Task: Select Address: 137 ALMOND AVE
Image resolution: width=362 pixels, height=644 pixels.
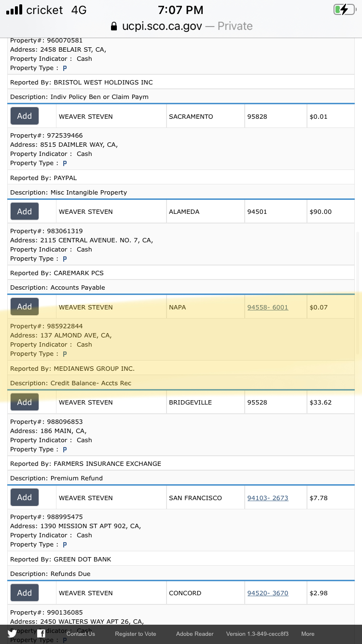Action: pyautogui.click(x=61, y=336)
